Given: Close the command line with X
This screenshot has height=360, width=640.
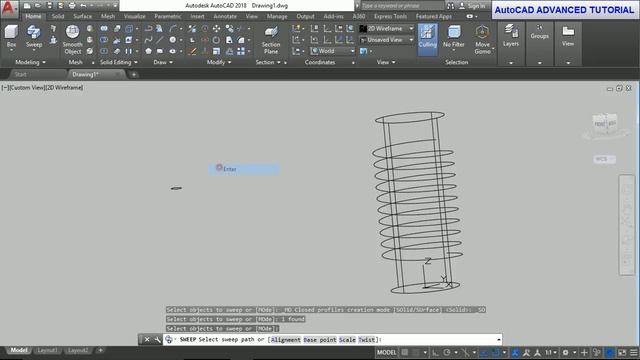Looking at the screenshot, I should pos(147,340).
